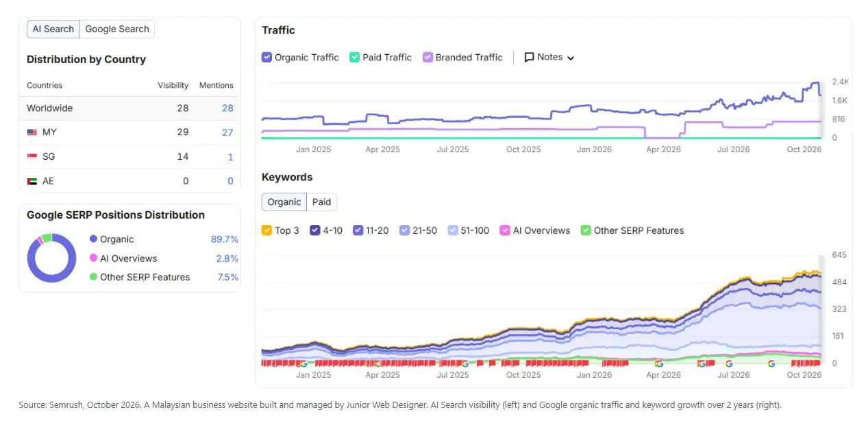868x423 pixels.
Task: Click the Google SERP Positions Distribution heading
Action: click(x=116, y=215)
